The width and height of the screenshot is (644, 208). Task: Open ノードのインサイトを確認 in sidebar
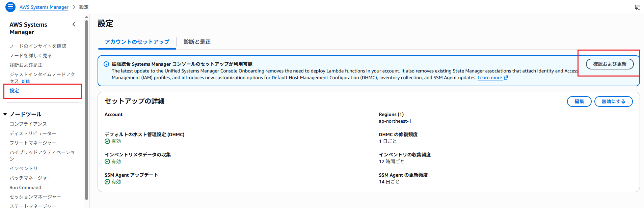click(38, 46)
